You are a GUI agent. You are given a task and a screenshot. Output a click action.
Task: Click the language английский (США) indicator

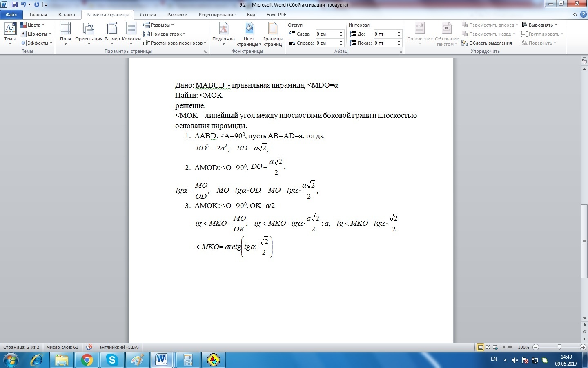pos(119,347)
